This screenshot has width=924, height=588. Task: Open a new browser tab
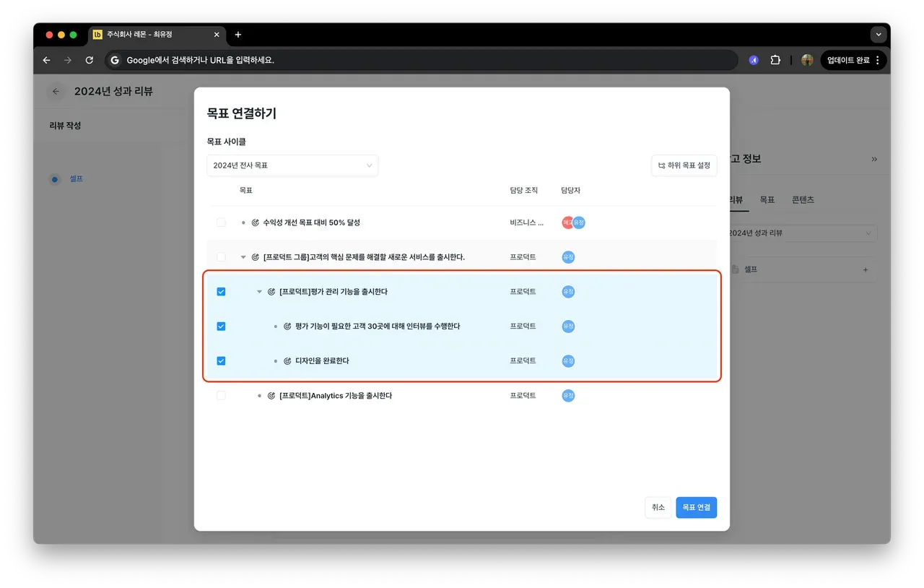coord(238,35)
